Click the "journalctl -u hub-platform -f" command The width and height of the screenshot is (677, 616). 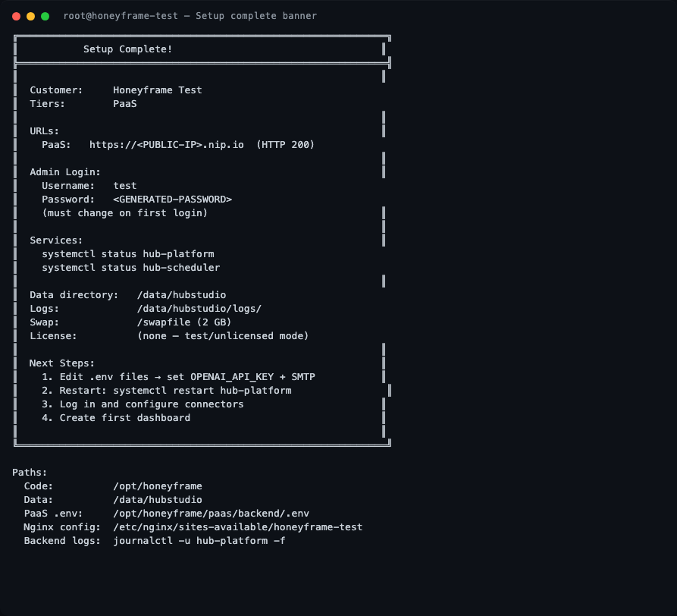click(x=199, y=540)
